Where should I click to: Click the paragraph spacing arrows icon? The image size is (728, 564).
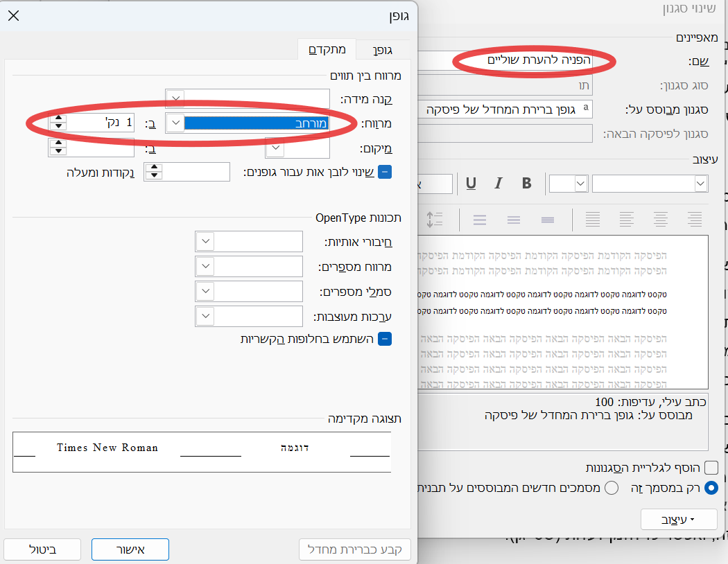coord(434,220)
